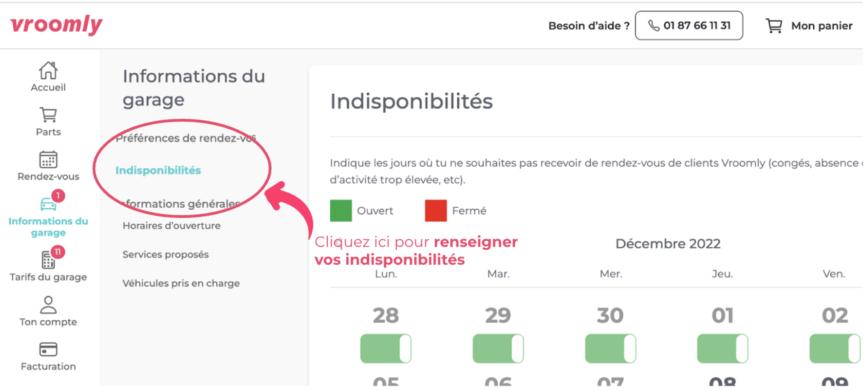Screen dimensions: 868x390
Task: Click the vroomly logo
Action: click(56, 25)
